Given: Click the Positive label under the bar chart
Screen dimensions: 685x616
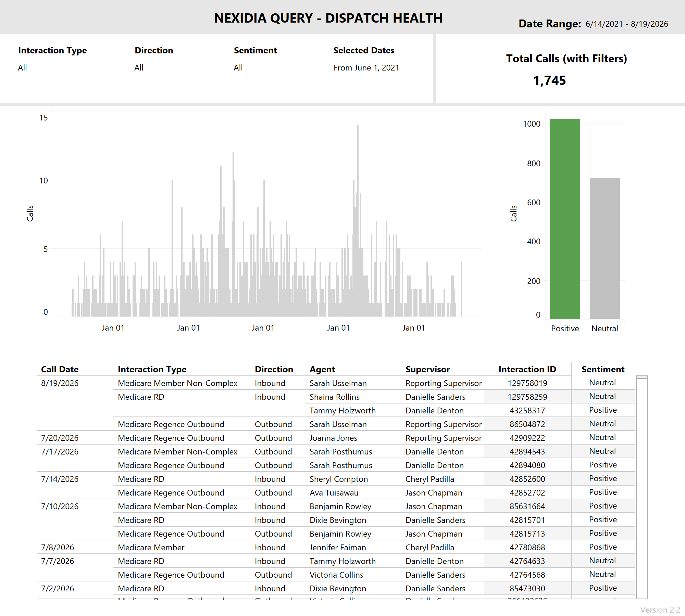Looking at the screenshot, I should click(x=565, y=329).
